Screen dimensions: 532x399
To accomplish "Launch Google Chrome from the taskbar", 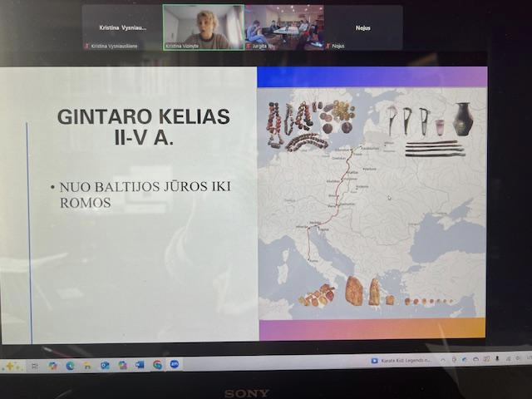I will click(x=157, y=364).
